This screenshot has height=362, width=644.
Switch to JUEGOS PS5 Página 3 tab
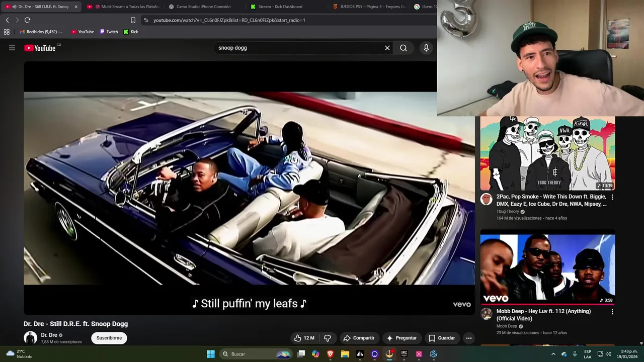click(369, 7)
